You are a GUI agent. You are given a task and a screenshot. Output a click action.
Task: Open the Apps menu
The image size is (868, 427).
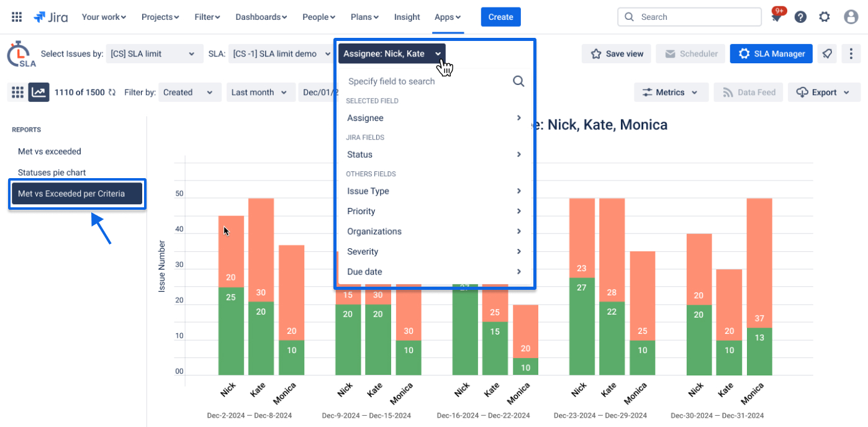pos(447,17)
